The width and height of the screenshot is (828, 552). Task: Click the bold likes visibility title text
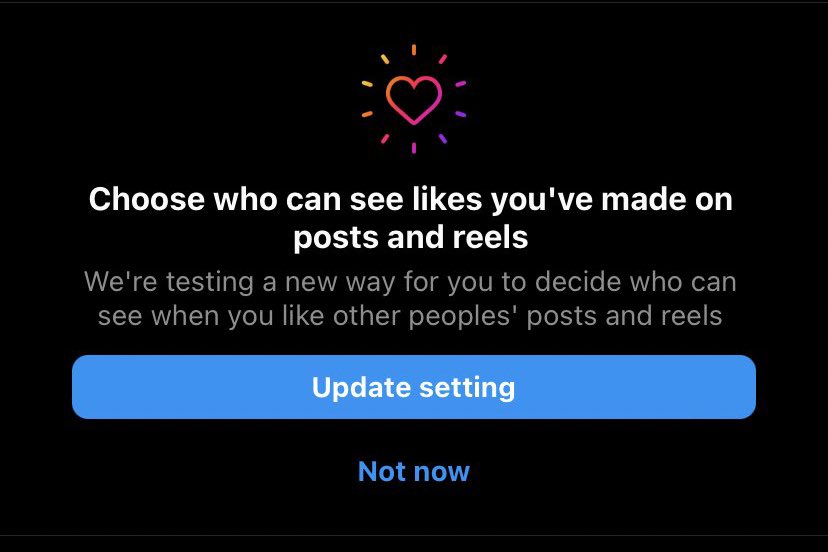click(411, 218)
